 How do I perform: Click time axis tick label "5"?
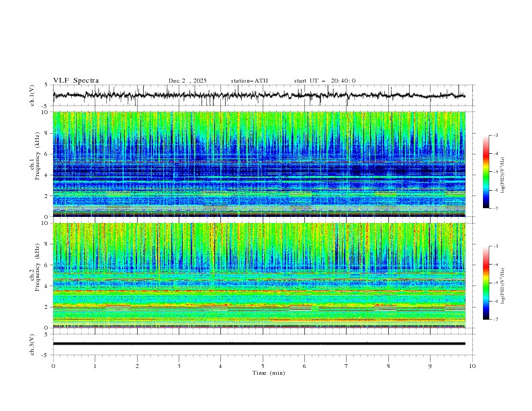tap(263, 366)
